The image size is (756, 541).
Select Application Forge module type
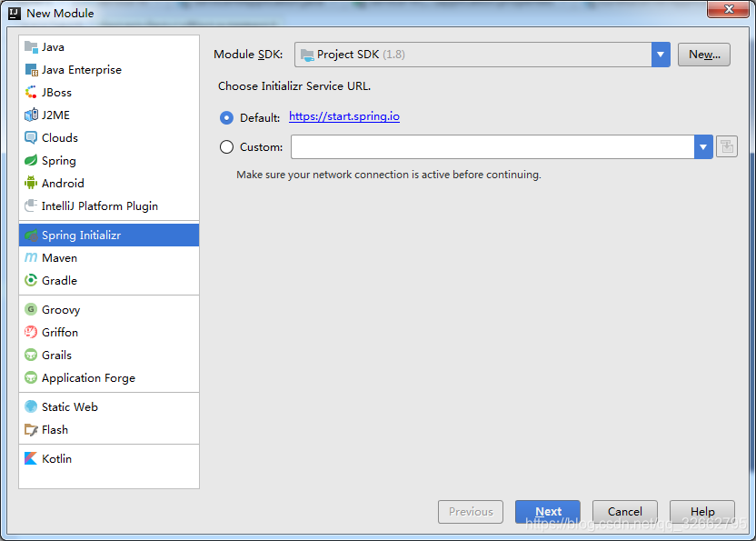pyautogui.click(x=109, y=378)
